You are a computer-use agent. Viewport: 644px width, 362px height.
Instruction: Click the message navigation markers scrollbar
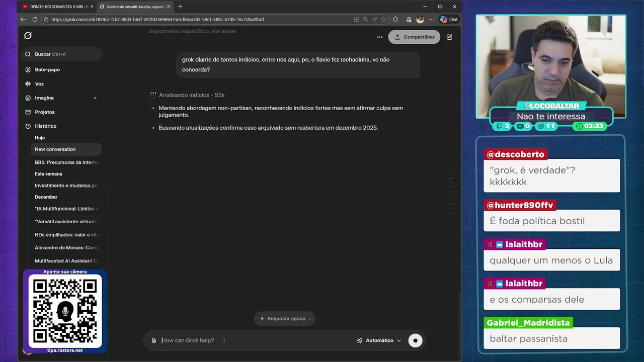click(x=450, y=194)
